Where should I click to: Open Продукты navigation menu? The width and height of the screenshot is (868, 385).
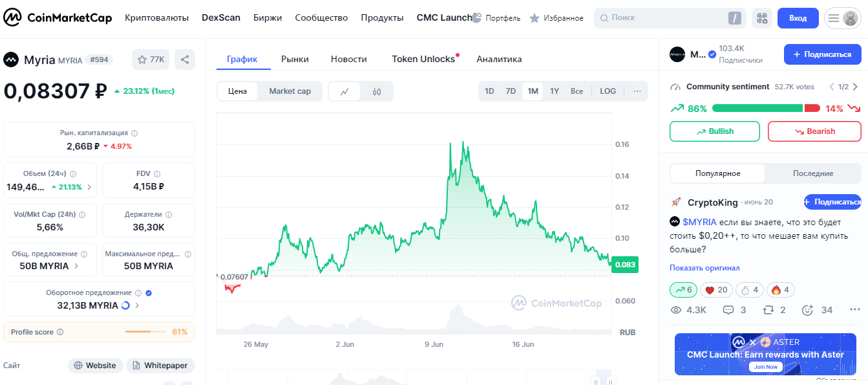pyautogui.click(x=382, y=18)
